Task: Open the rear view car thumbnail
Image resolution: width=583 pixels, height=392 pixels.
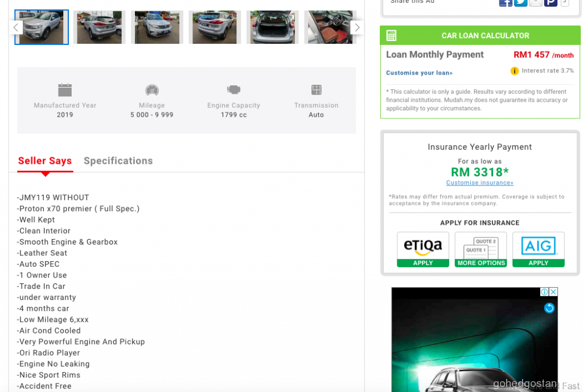Action: pos(215,27)
